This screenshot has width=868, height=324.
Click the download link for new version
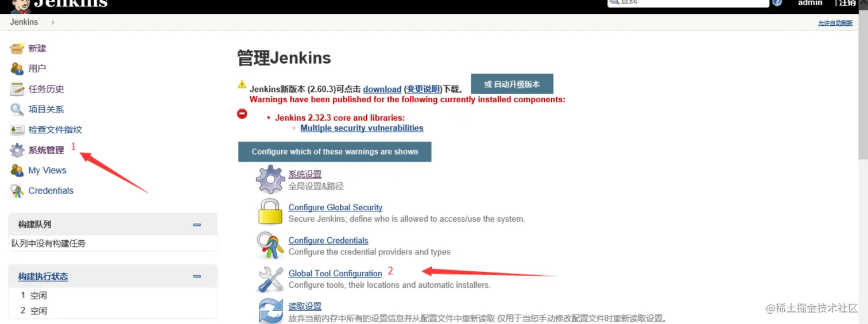click(x=382, y=89)
